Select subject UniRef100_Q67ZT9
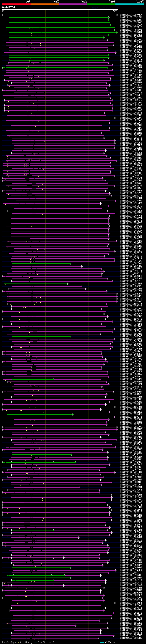 131,299
